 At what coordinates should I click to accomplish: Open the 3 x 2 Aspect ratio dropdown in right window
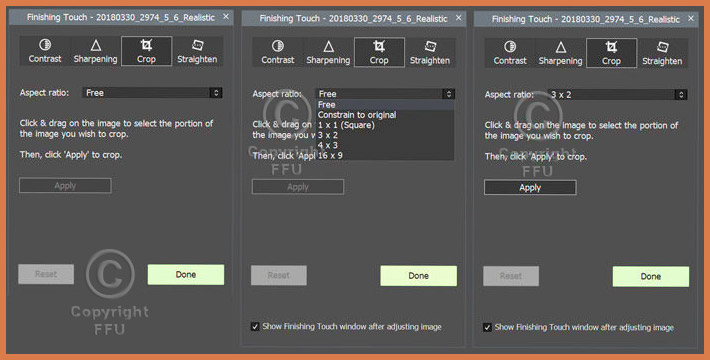[617, 95]
